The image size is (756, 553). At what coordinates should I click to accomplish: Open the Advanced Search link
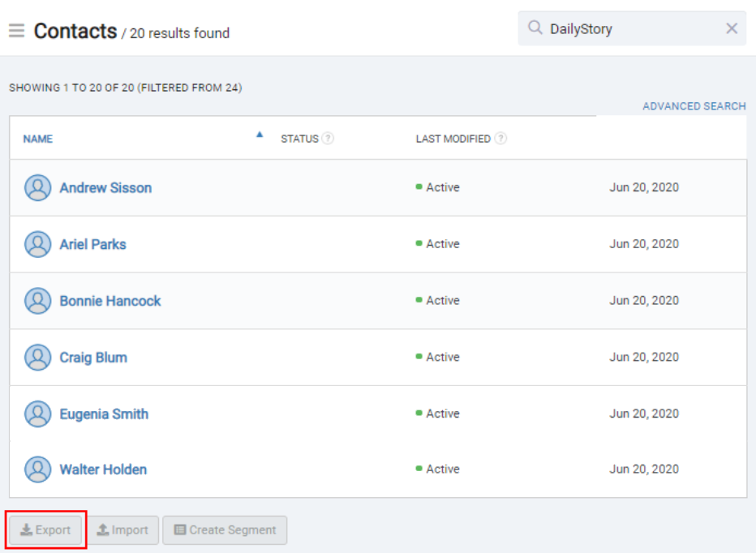(x=694, y=106)
